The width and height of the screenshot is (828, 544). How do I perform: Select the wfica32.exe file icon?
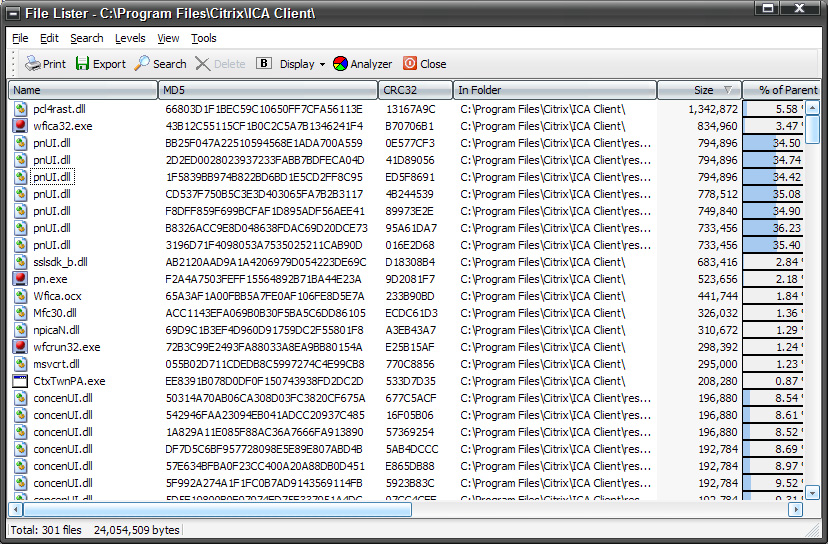pyautogui.click(x=20, y=126)
